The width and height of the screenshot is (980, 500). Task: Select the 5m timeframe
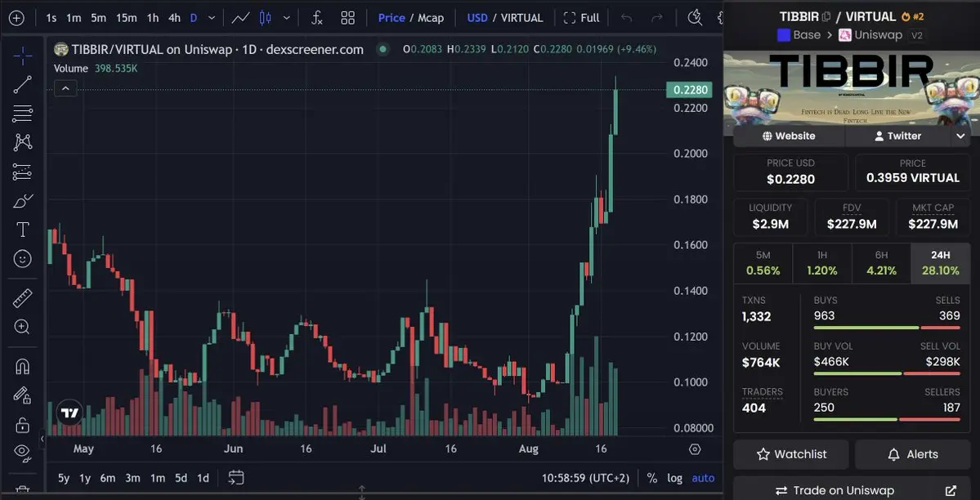pos(98,17)
